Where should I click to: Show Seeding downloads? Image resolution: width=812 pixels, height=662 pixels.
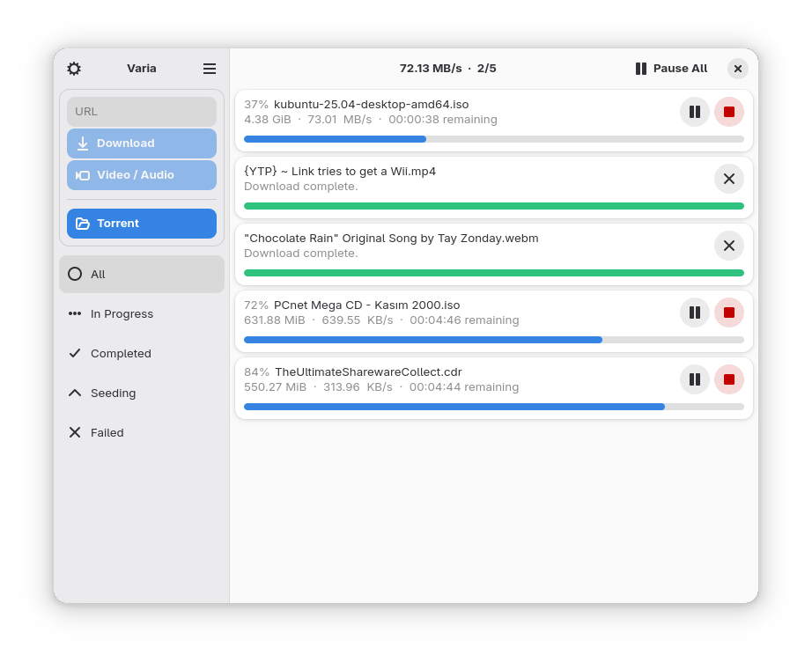pyautogui.click(x=142, y=393)
